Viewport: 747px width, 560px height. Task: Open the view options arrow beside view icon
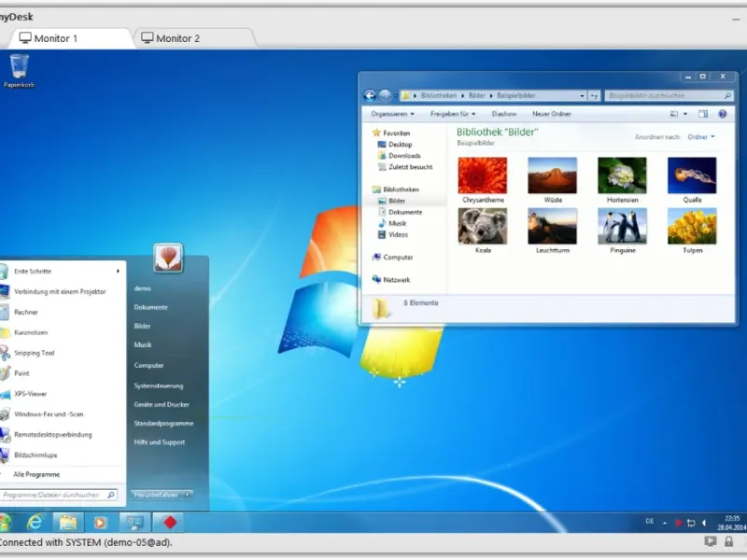[685, 114]
